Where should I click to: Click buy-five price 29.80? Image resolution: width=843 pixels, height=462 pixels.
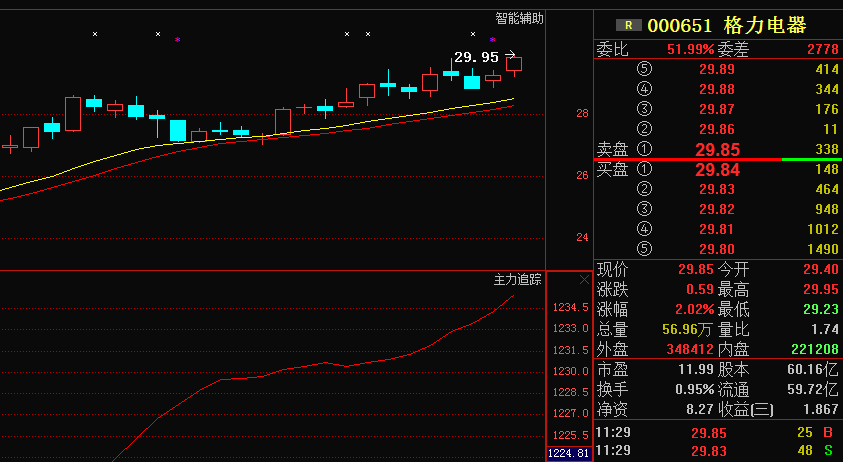click(x=717, y=250)
